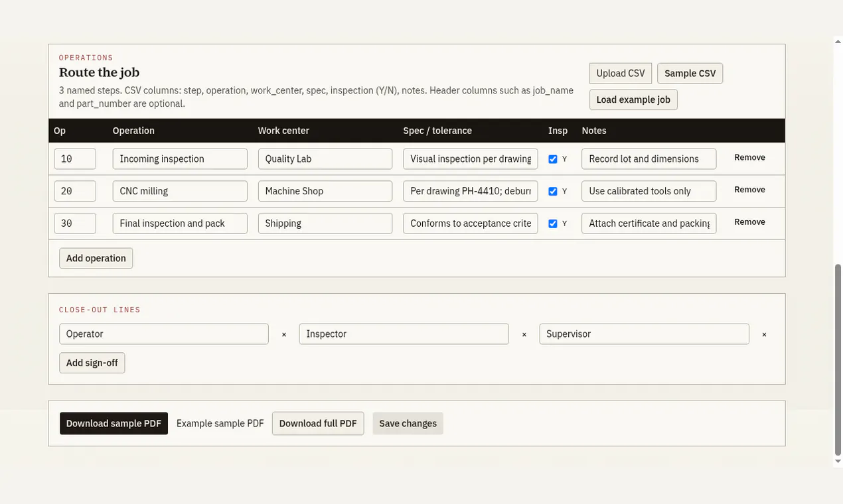843x504 pixels.
Task: Click the Shipping work center field
Action: click(x=325, y=224)
